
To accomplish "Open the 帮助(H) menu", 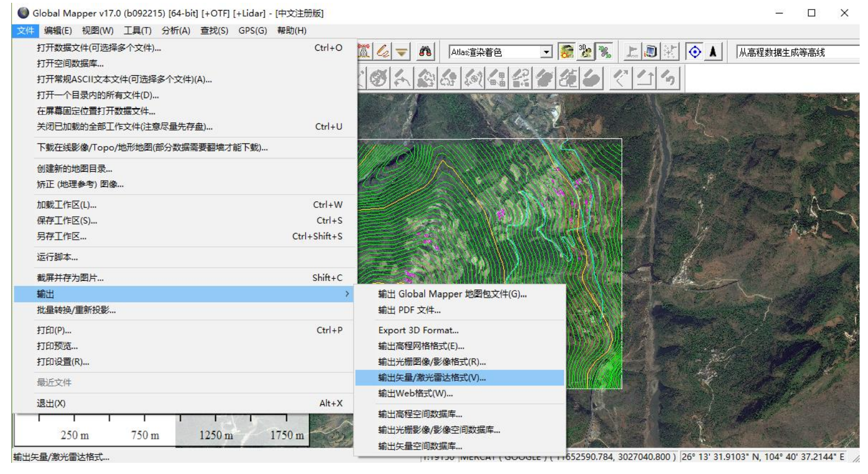I will [x=292, y=31].
